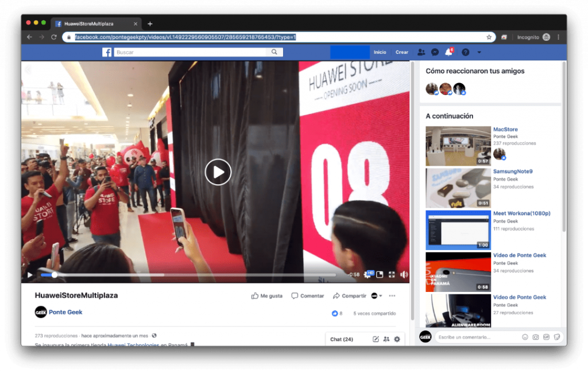The height and width of the screenshot is (374, 588).
Task: Go to Inicio
Action: [x=380, y=52]
